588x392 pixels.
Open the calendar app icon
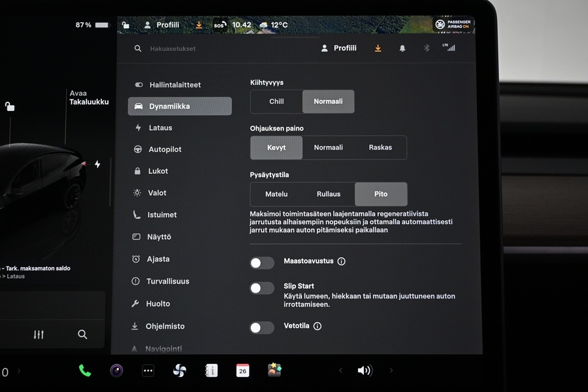click(x=242, y=370)
